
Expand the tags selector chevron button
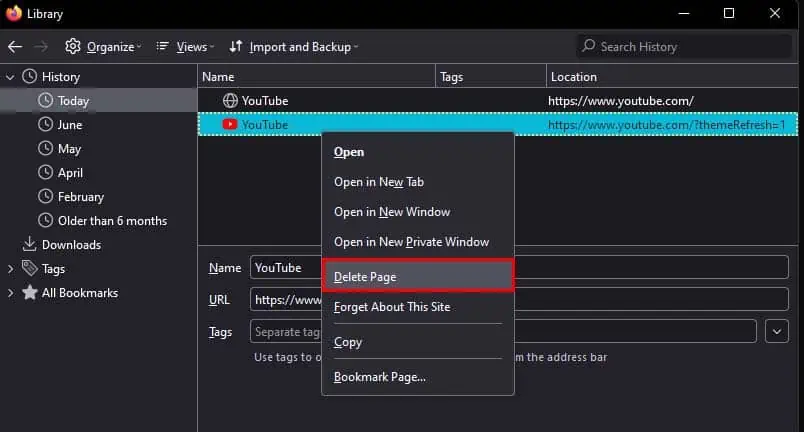pyautogui.click(x=776, y=332)
